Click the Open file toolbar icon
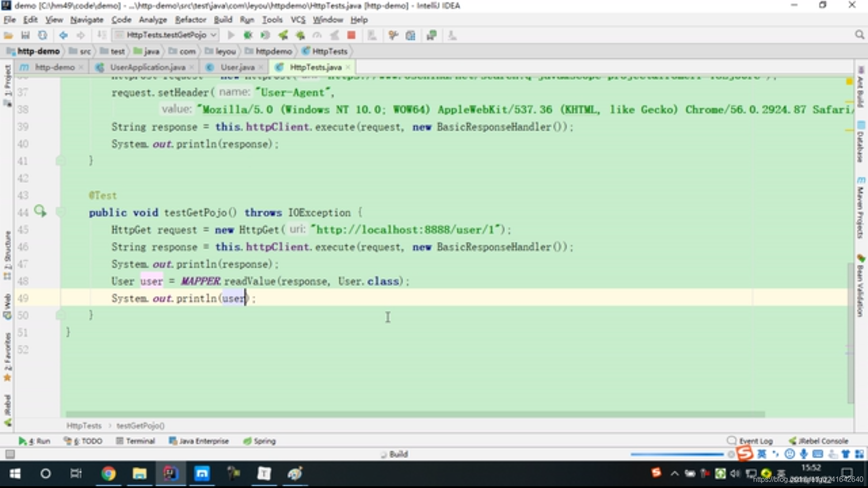Image resolution: width=868 pixels, height=488 pixels. (8, 35)
